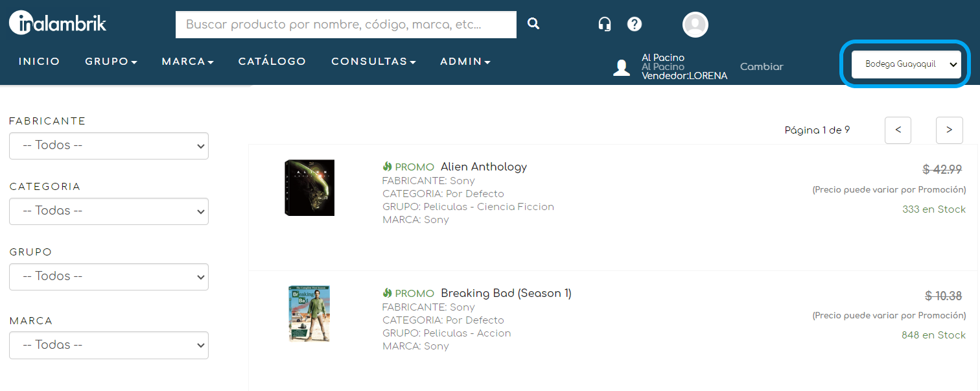Viewport: 980px width, 391px height.
Task: Click Cambiar to change customer
Action: click(762, 67)
